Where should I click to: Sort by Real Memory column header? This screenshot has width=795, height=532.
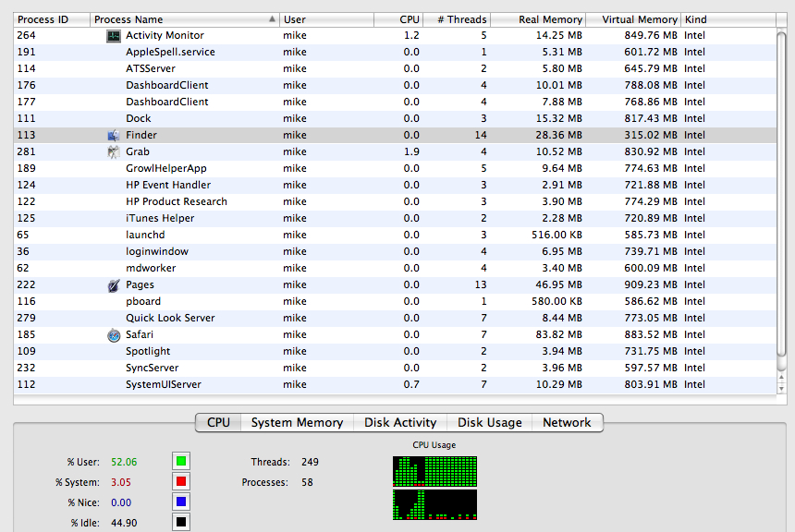click(x=538, y=19)
